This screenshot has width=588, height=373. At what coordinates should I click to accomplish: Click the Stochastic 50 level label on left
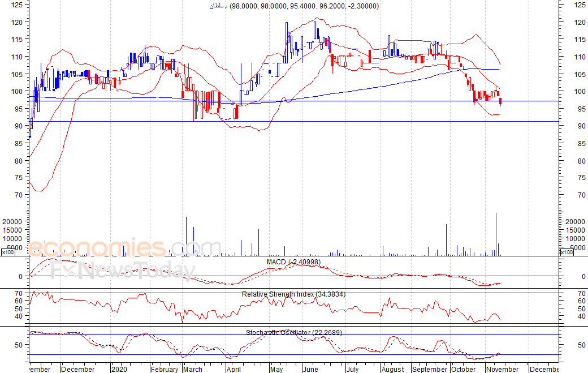(18, 345)
